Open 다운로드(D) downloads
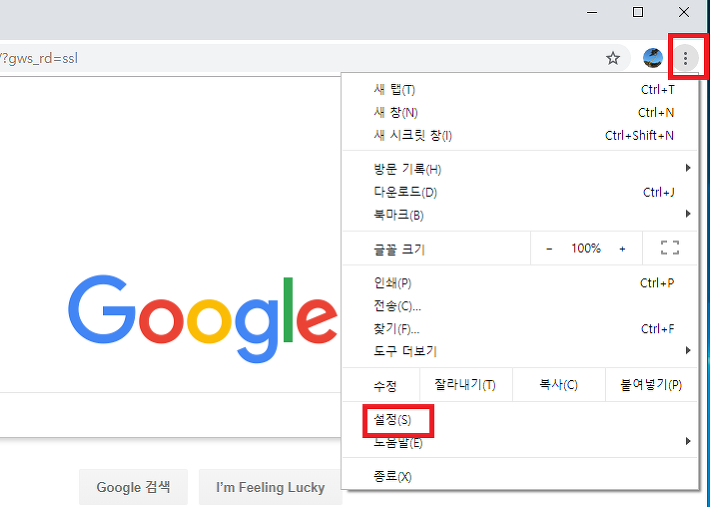Viewport: 710px width, 507px height. pos(520,192)
